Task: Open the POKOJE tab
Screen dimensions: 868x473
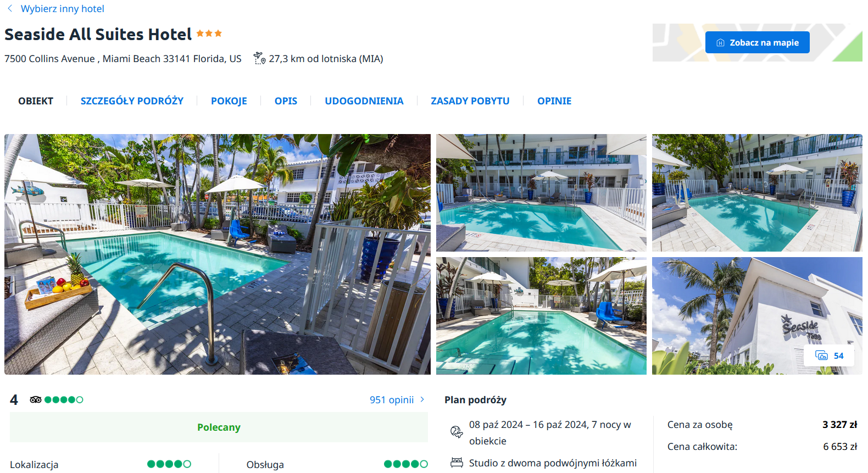Action: 229,101
